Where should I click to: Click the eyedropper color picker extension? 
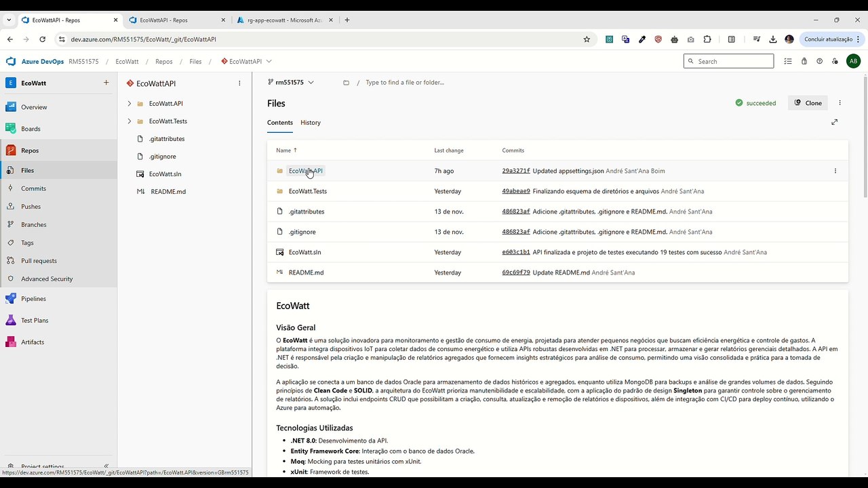coord(642,39)
